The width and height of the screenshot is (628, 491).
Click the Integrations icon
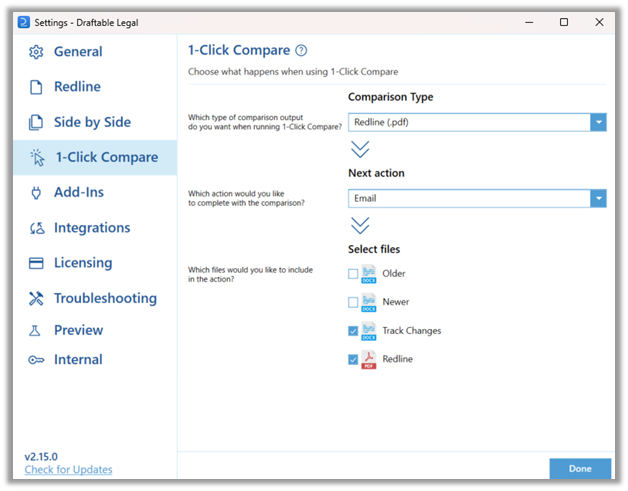coord(37,228)
